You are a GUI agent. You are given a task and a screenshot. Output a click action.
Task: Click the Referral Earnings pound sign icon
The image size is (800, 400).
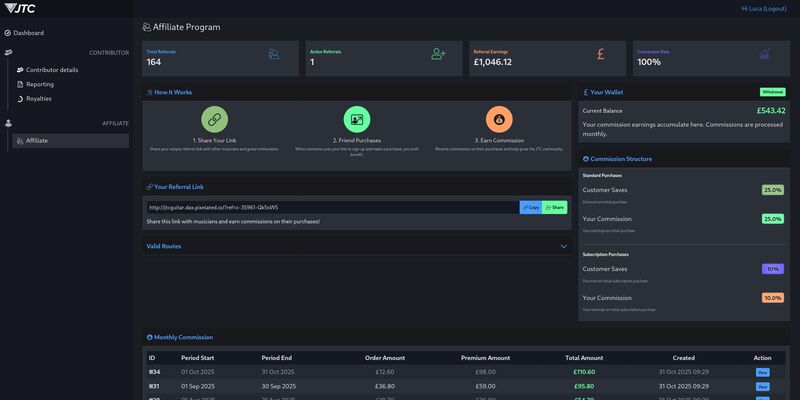coord(600,55)
